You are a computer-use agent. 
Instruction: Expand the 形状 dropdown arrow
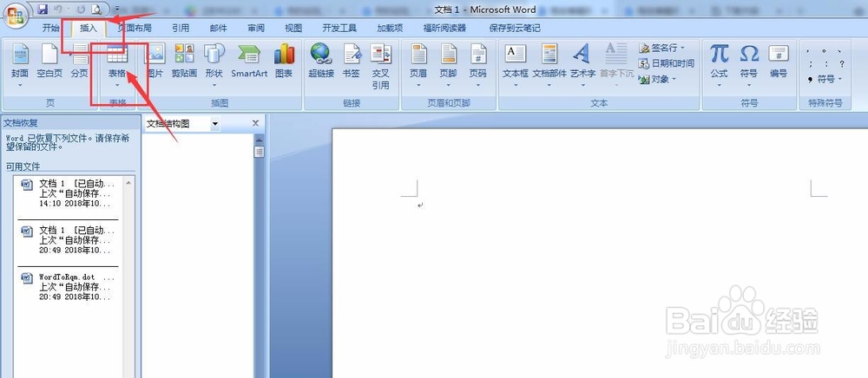click(x=214, y=85)
